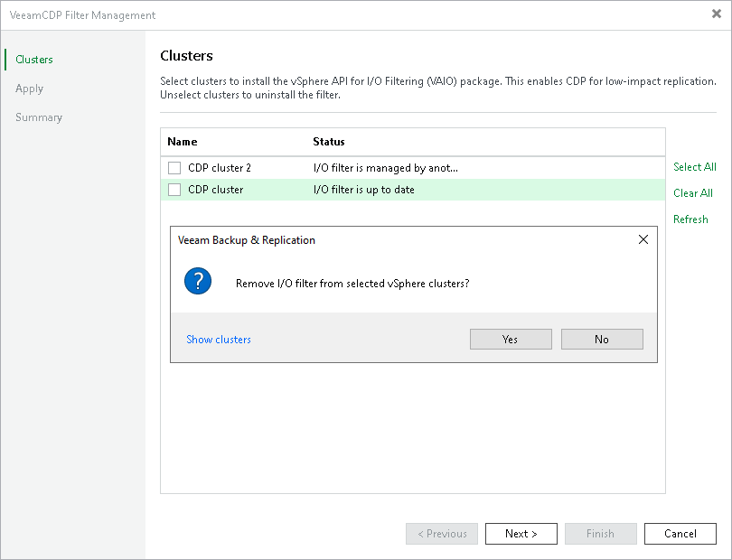Select the 'CDP cluster' name text

[x=216, y=190]
